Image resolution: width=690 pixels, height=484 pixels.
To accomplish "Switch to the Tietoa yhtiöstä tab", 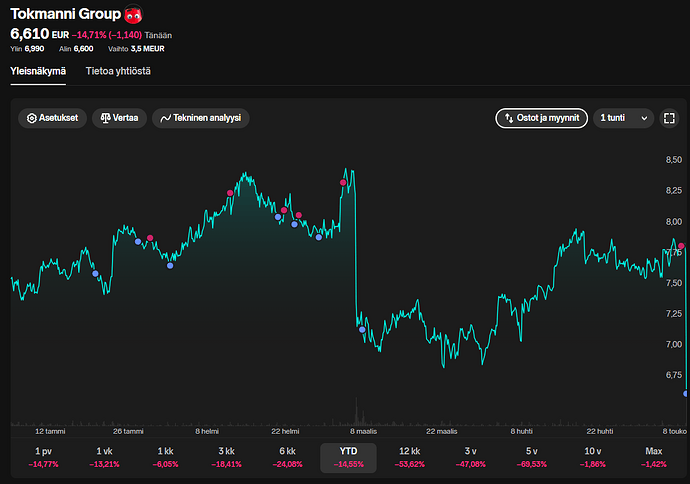I will 118,71.
